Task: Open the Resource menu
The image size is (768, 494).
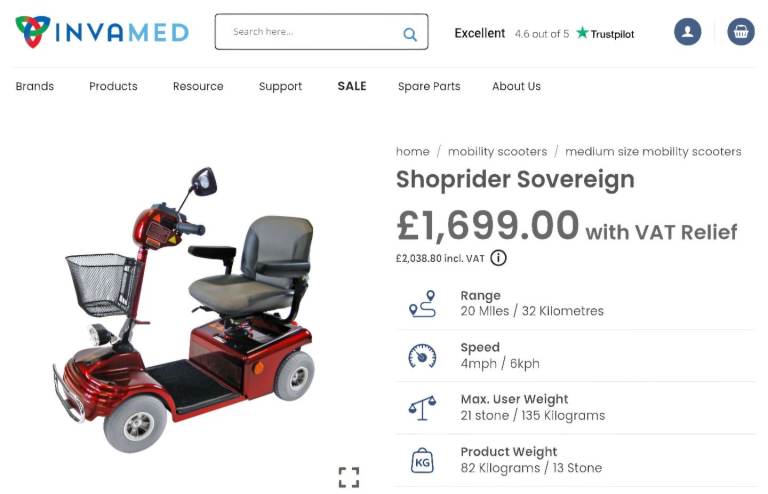Action: point(198,86)
